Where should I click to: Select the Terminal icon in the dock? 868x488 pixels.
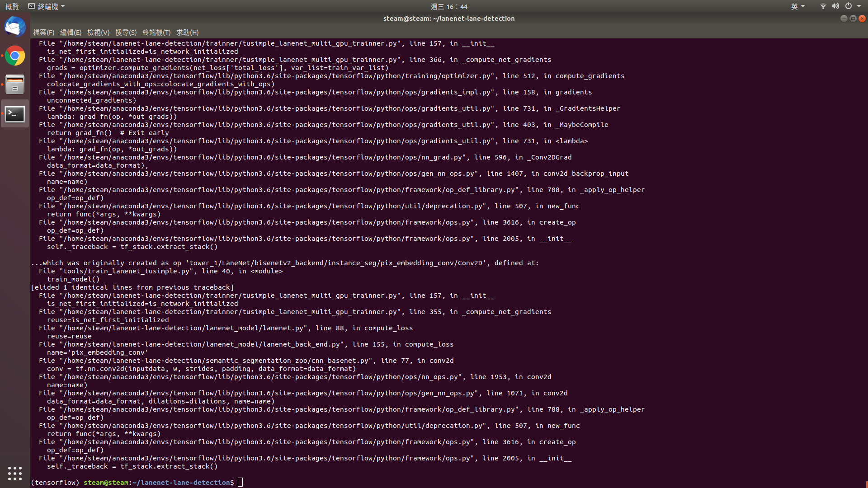(x=15, y=114)
